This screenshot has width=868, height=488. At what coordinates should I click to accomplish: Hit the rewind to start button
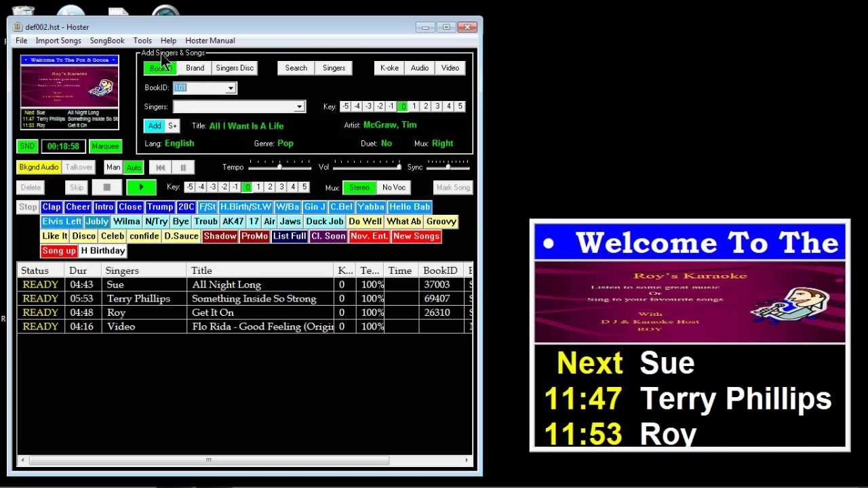click(160, 167)
